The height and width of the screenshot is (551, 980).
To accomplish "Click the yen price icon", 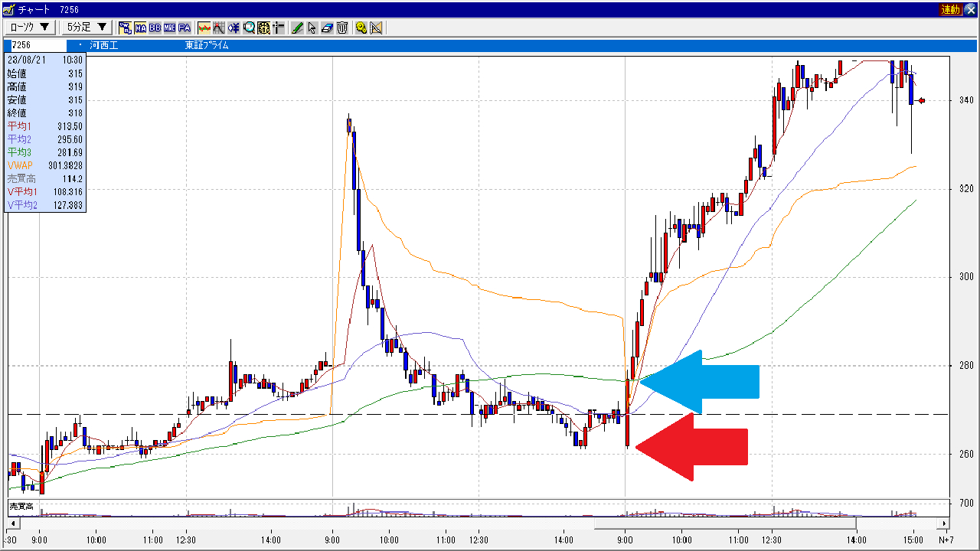I will point(234,28).
